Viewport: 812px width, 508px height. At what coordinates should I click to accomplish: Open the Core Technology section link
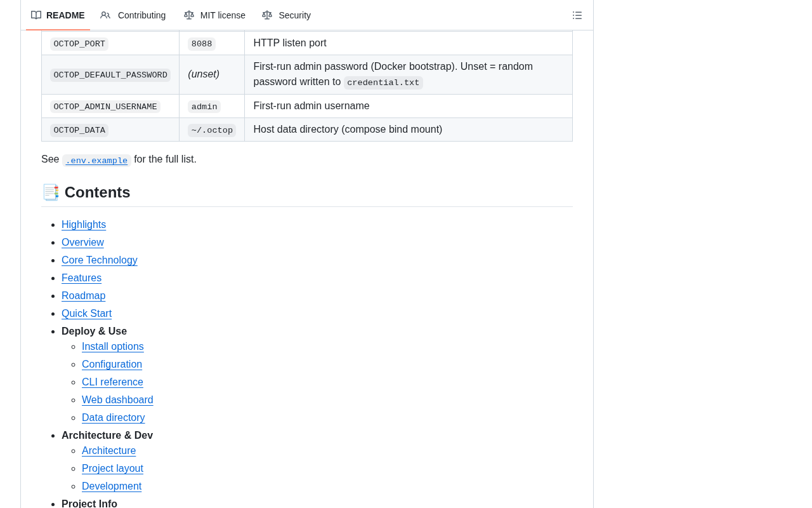[100, 260]
